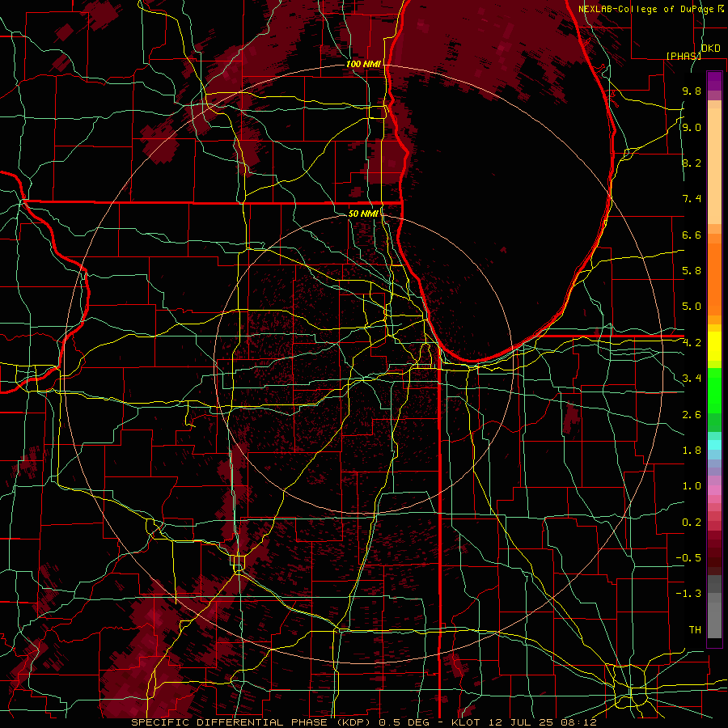Click the 0.2 legend value
Image resolution: width=728 pixels, height=728 pixels.
click(x=692, y=523)
